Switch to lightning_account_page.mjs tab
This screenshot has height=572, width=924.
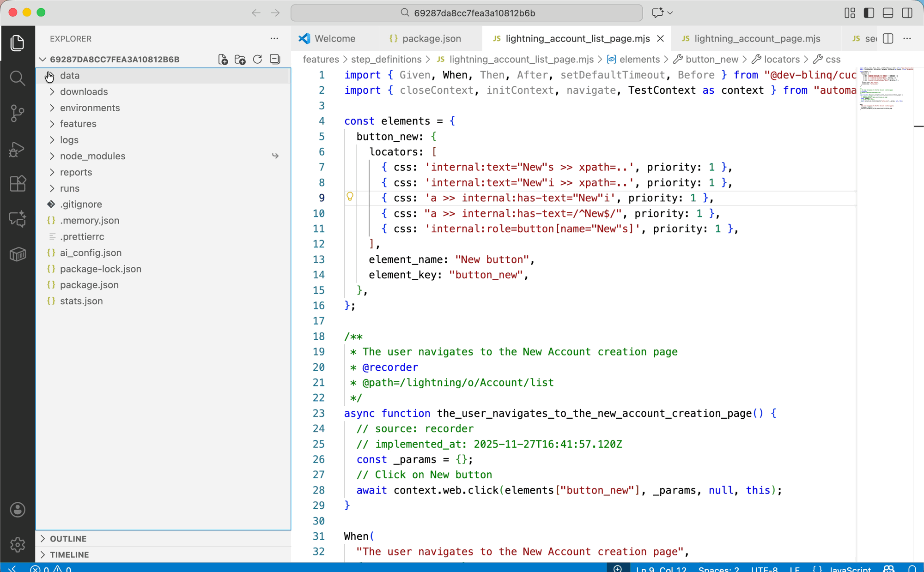tap(757, 39)
